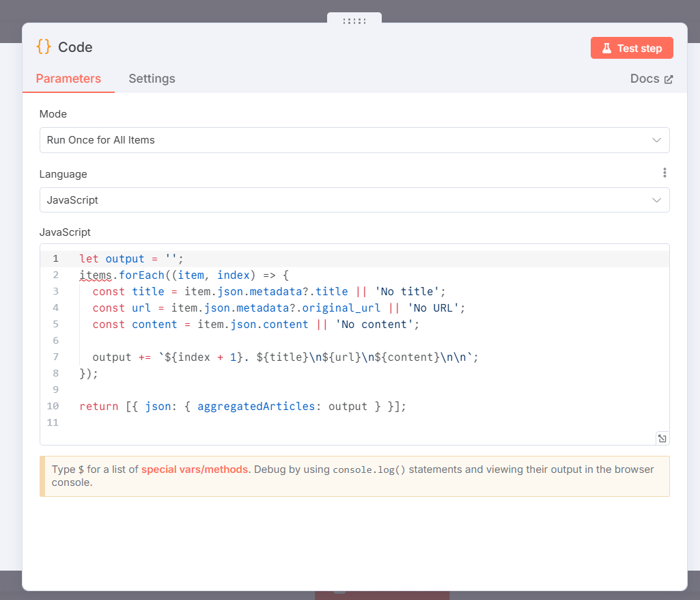
Task: Open the three-dot options menu beside Language
Action: pos(664,173)
